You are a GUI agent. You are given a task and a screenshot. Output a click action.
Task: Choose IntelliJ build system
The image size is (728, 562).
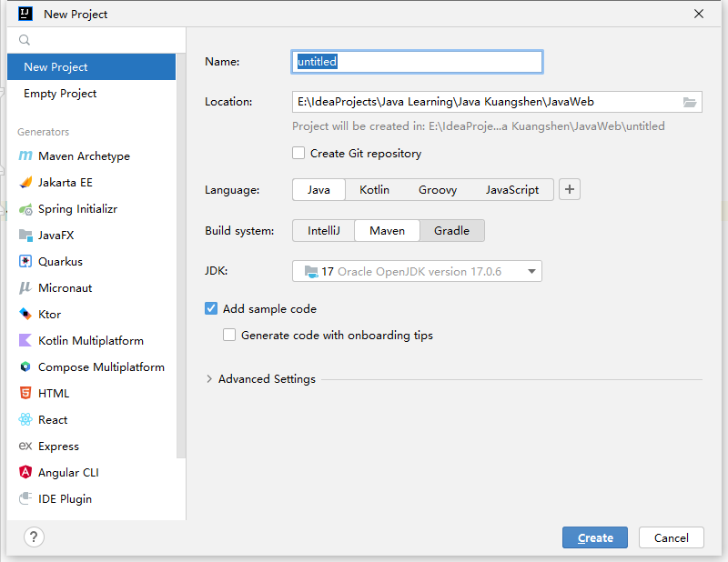(x=324, y=231)
